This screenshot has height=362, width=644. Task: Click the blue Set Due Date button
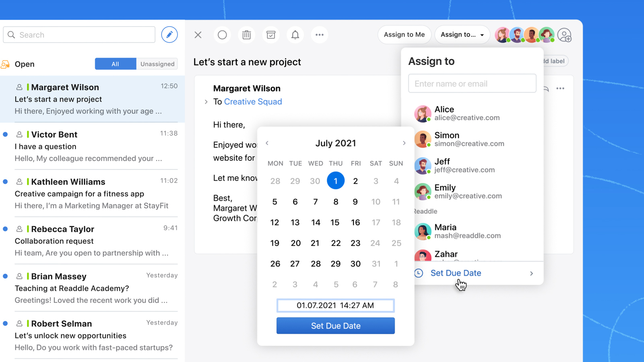pyautogui.click(x=336, y=326)
